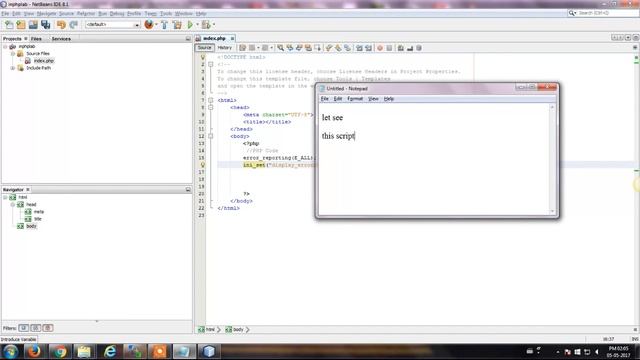
Task: Expand the Include Path node
Action: (13, 68)
